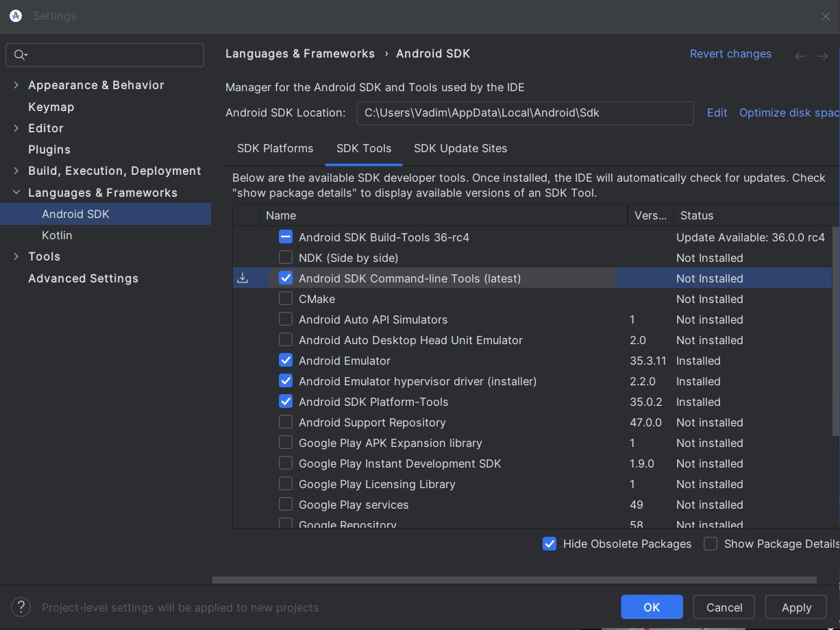This screenshot has height=630, width=840.
Task: Click version 35.0.2 of Platform-Tools
Action: (x=647, y=402)
